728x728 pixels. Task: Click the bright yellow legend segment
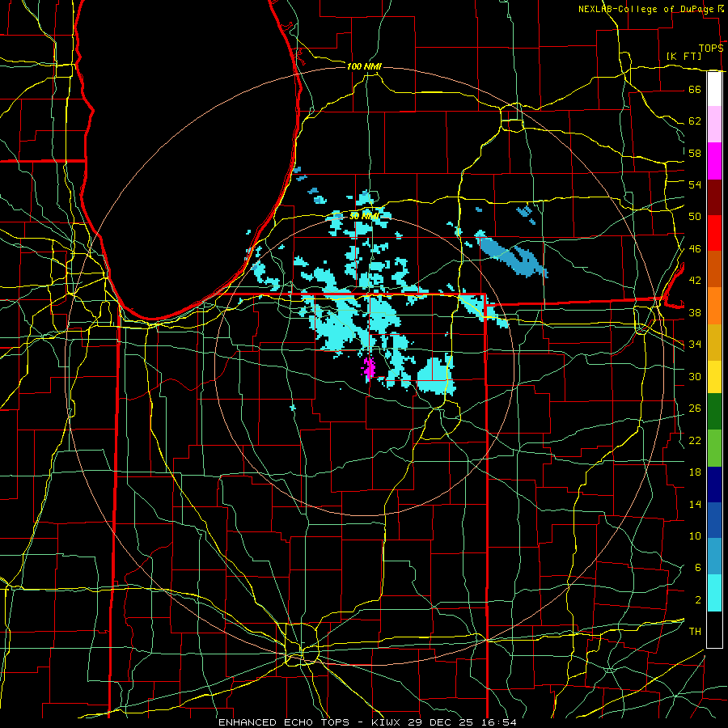[714, 376]
